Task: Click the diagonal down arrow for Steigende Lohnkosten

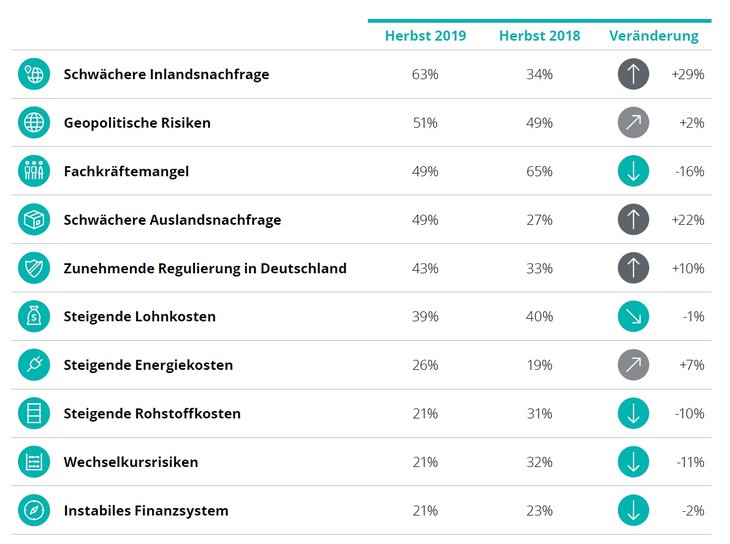Action: [633, 317]
